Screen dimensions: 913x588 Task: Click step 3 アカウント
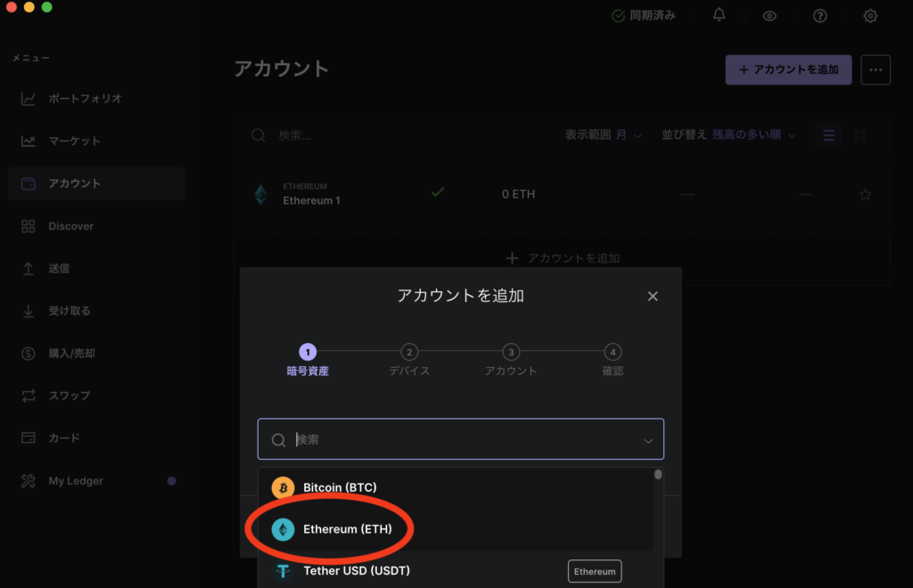(x=511, y=360)
